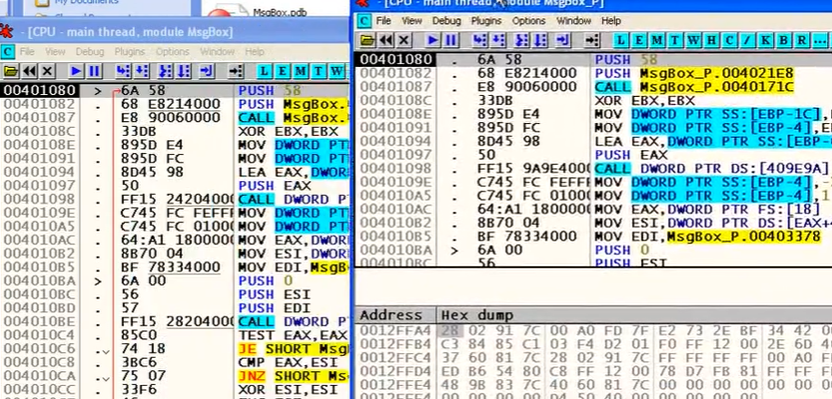
Task: Pause execution in MsgBox window toolbar
Action: click(94, 71)
